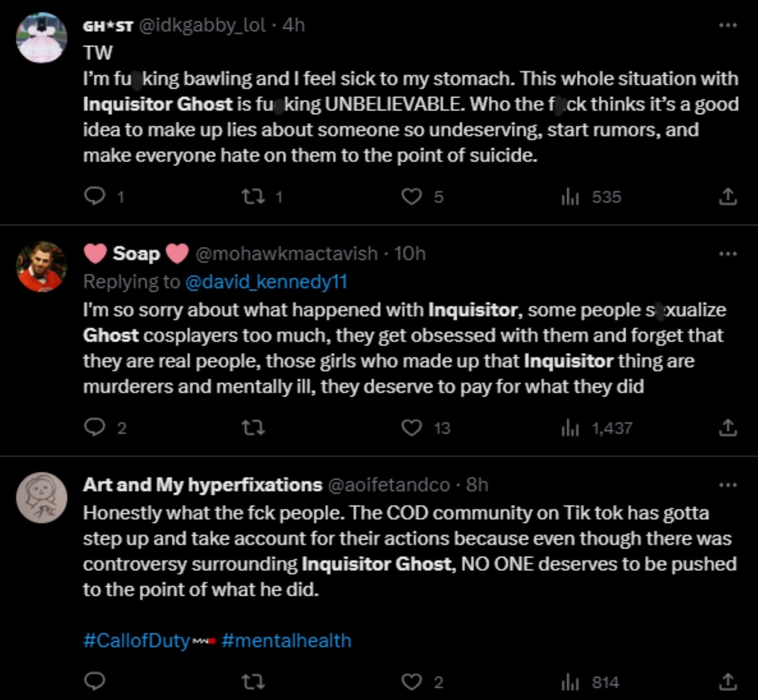The width and height of the screenshot is (758, 700).
Task: Share the GH*ST tweet
Action: pos(728,197)
